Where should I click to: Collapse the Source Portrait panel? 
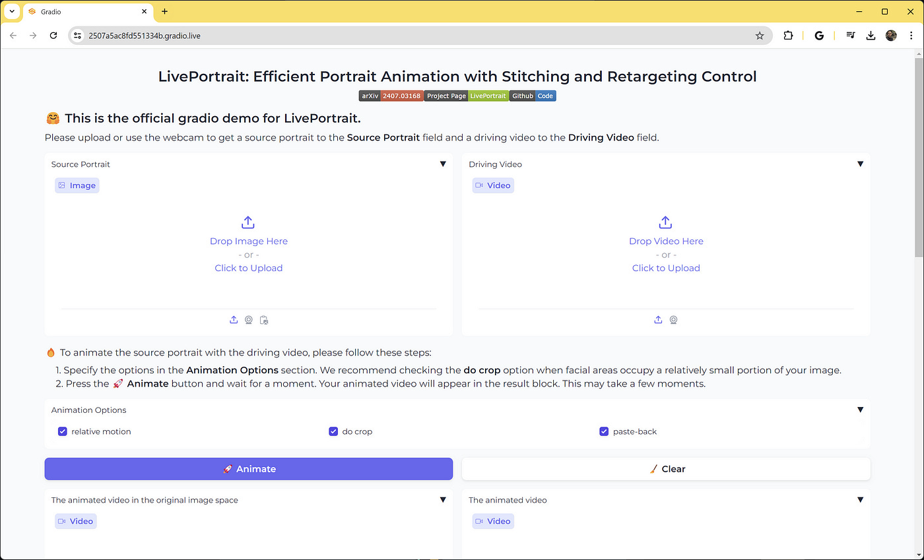click(x=443, y=164)
